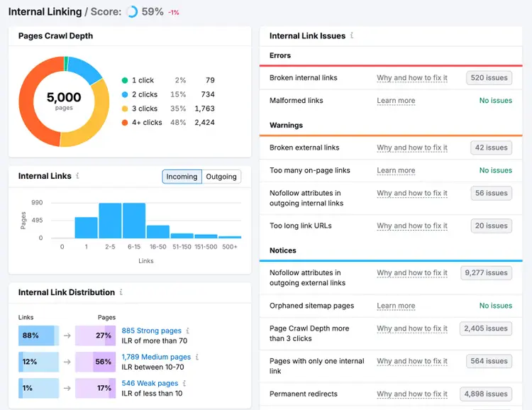Click the 16-50 links histogram bar
Viewport: 532px width, 410px height.
tap(158, 232)
